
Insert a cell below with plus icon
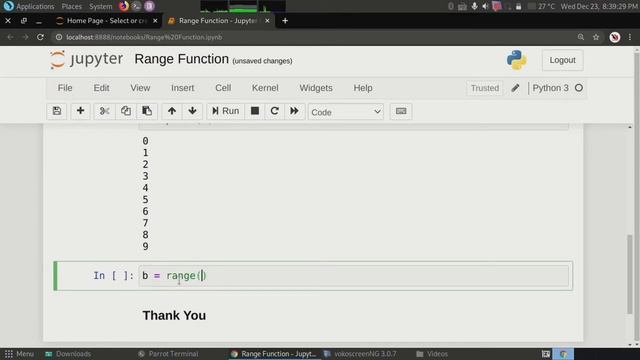[x=80, y=111]
